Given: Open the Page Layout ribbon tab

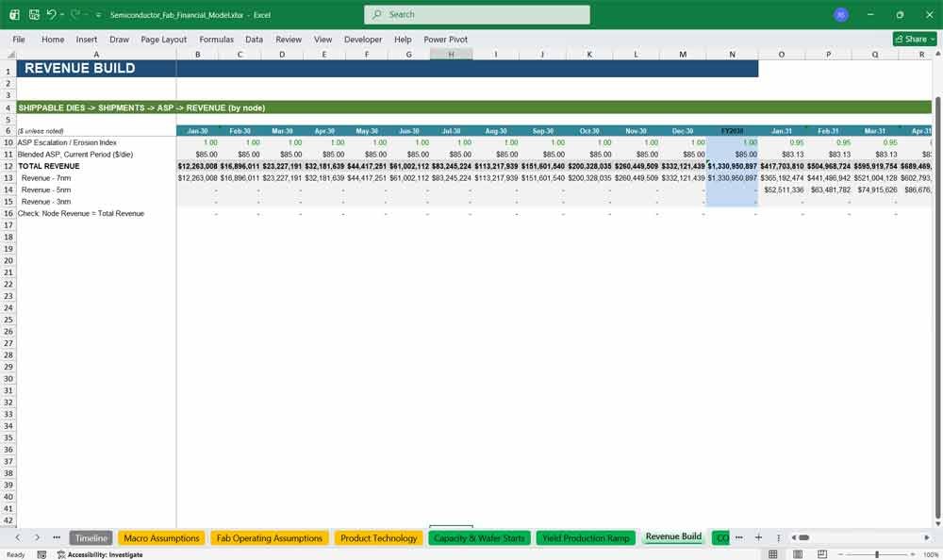Looking at the screenshot, I should tap(163, 39).
